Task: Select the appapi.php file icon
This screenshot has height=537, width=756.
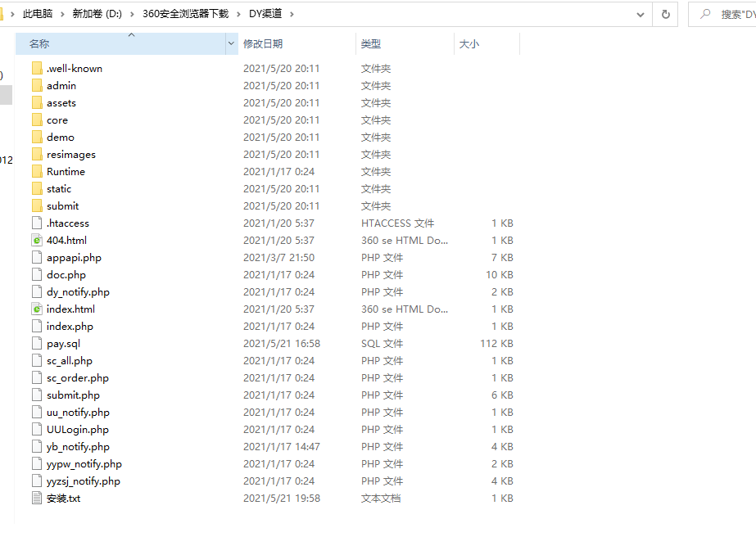Action: point(37,257)
